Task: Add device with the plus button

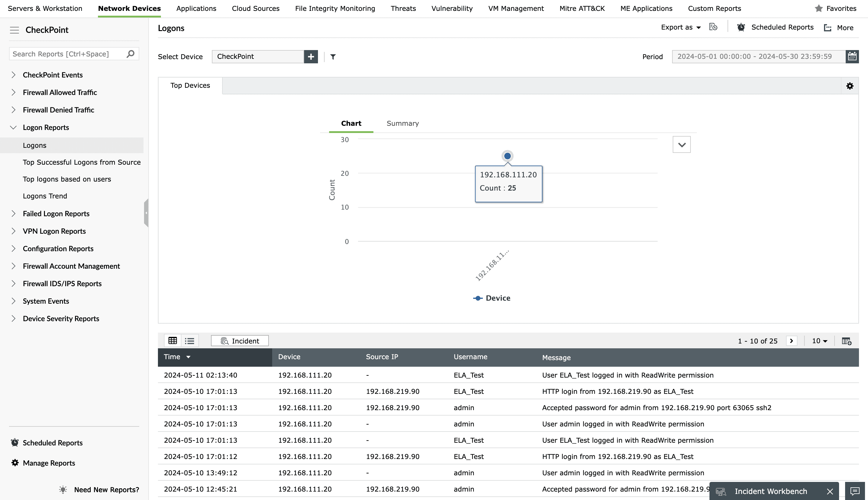Action: coord(311,57)
